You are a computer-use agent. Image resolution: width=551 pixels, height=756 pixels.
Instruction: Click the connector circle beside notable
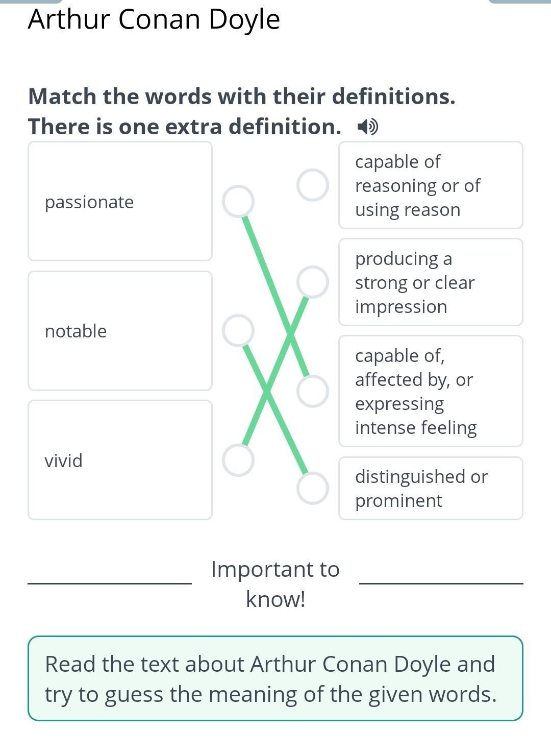pos(238,330)
